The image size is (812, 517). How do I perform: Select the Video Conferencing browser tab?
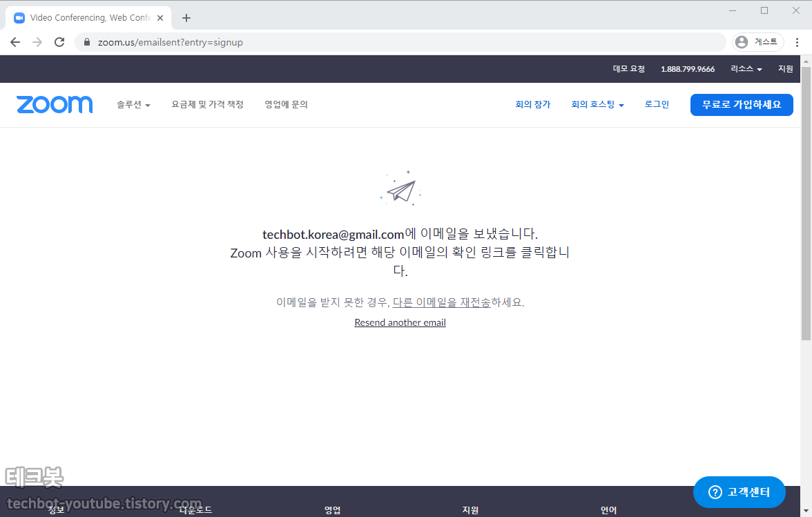click(x=88, y=17)
